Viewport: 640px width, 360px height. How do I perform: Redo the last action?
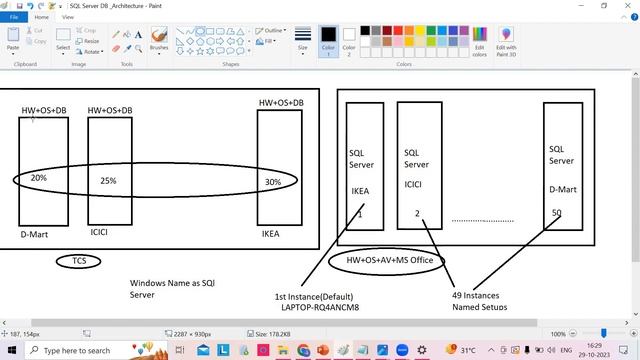(40, 6)
